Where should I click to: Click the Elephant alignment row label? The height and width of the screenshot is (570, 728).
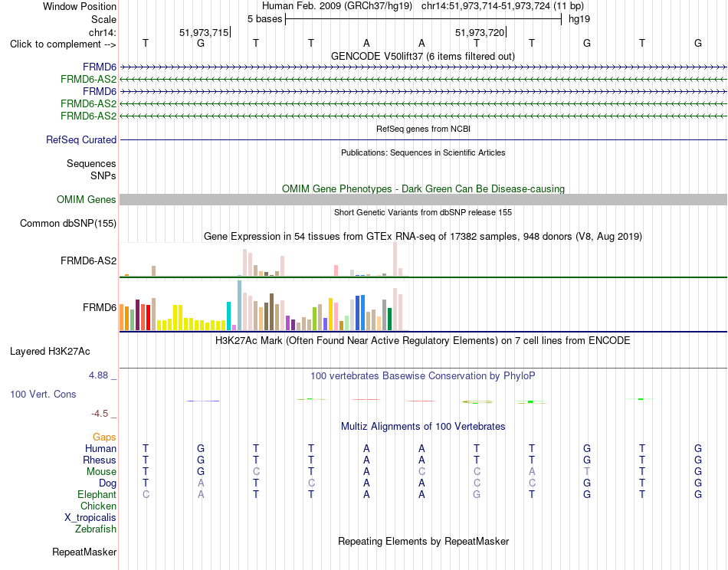[97, 494]
